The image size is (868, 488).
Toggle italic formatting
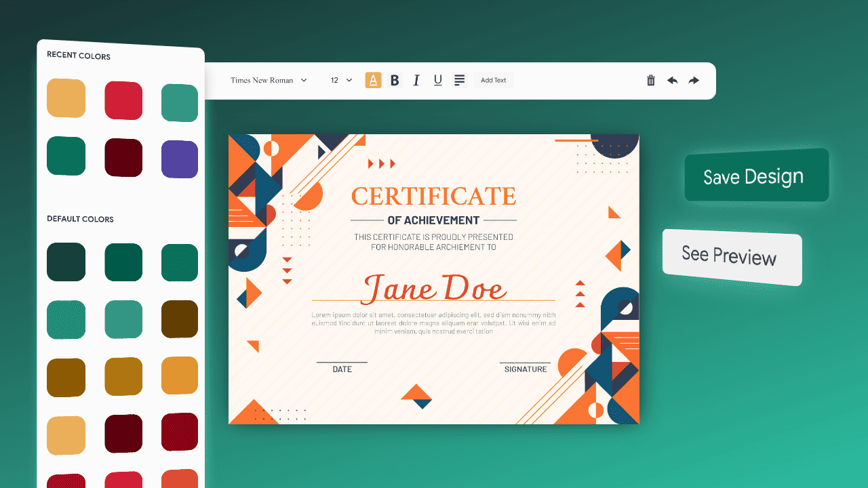pos(416,80)
